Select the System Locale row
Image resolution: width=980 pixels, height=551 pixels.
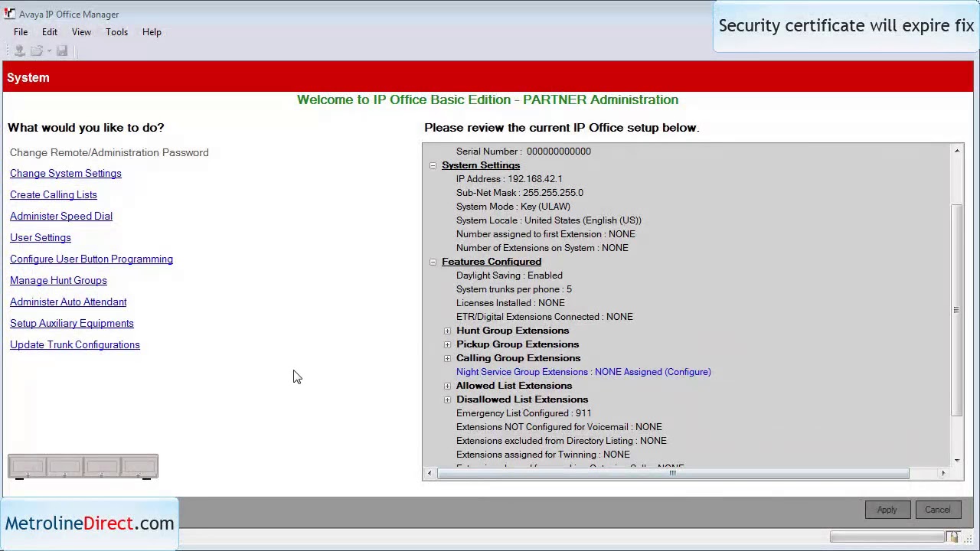[x=549, y=220]
